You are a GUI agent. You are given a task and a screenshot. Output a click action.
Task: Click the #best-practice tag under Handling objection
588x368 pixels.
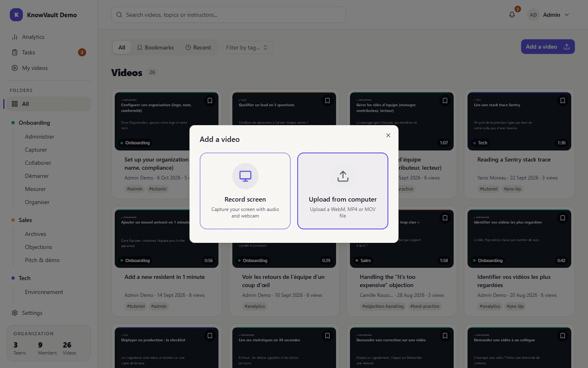[x=425, y=306]
